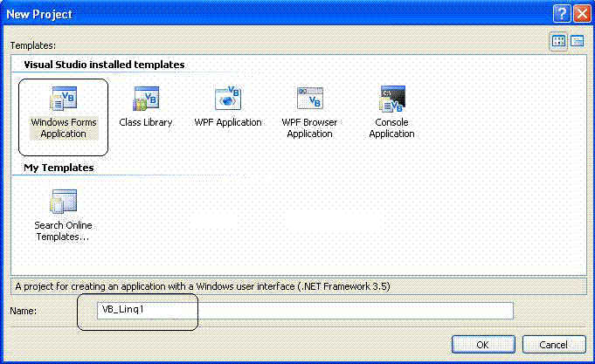This screenshot has width=595, height=364.
Task: Click the template description text line
Action: coord(202,286)
